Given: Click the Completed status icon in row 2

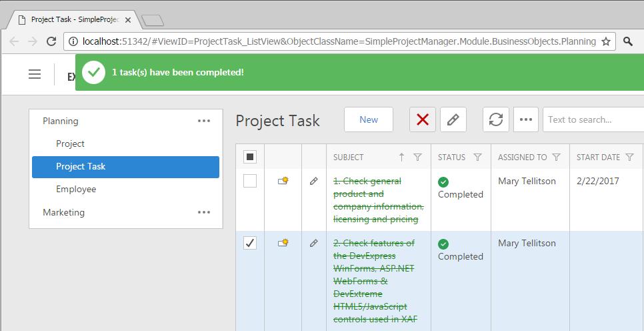Looking at the screenshot, I should 443,244.
